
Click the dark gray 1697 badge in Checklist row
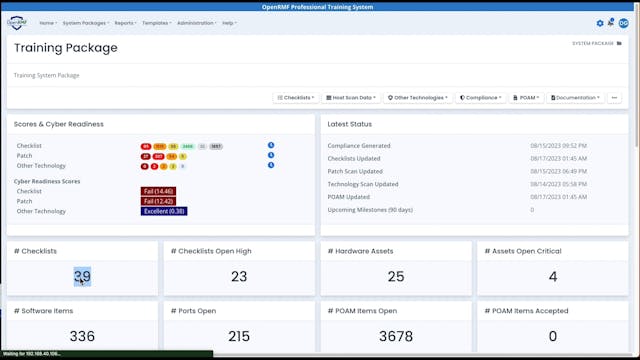216,147
